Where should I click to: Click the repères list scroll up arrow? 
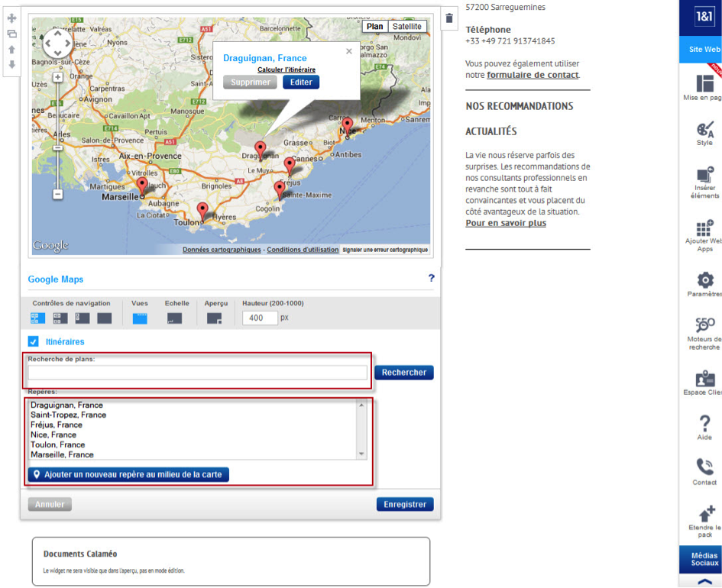tap(361, 405)
